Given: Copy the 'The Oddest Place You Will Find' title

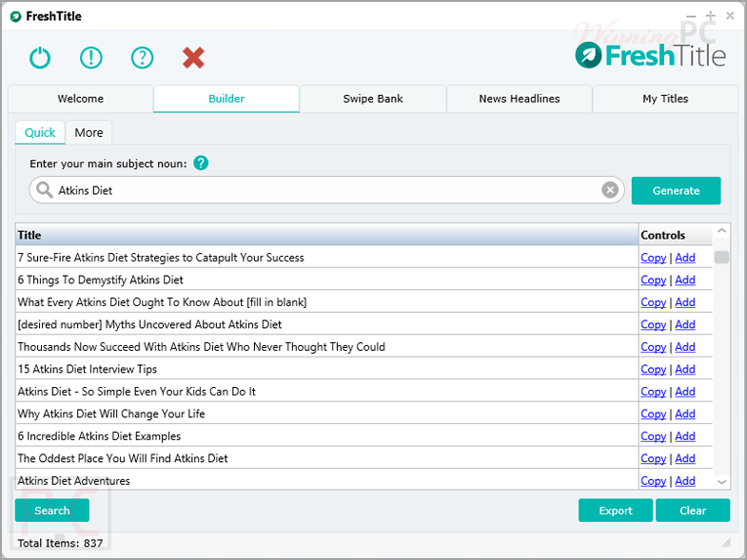Looking at the screenshot, I should coord(653,458).
